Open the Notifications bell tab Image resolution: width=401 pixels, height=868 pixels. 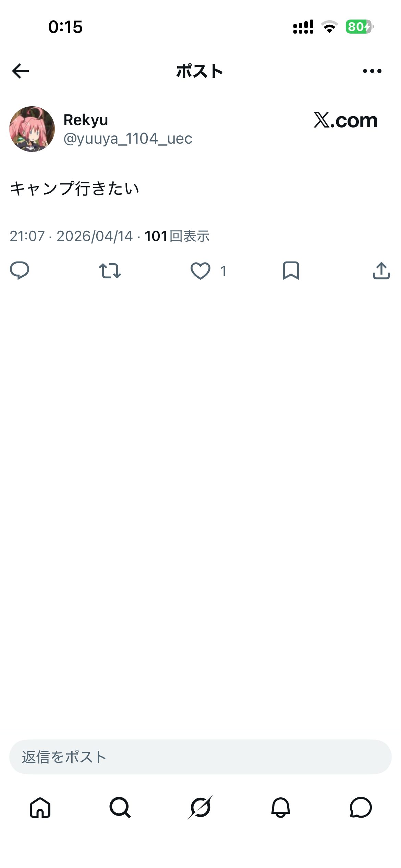pyautogui.click(x=281, y=807)
